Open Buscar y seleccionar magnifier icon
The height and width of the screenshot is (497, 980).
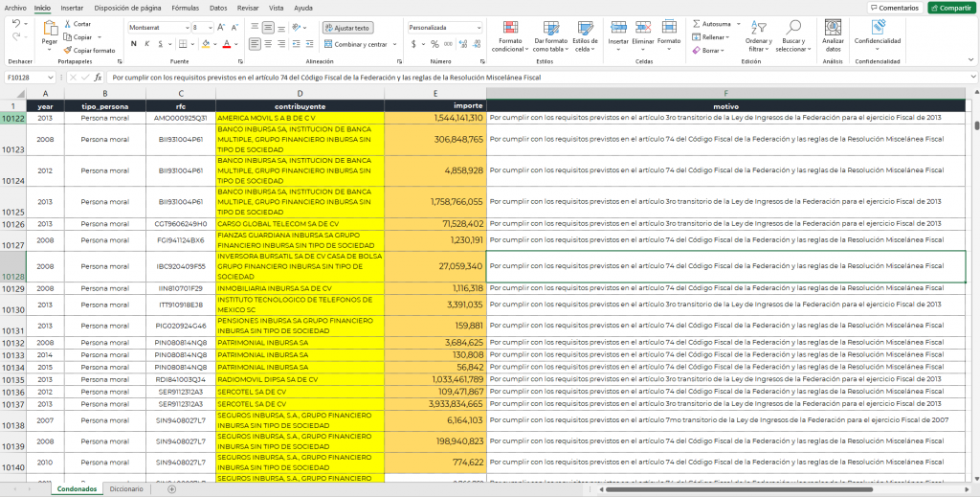click(x=793, y=28)
